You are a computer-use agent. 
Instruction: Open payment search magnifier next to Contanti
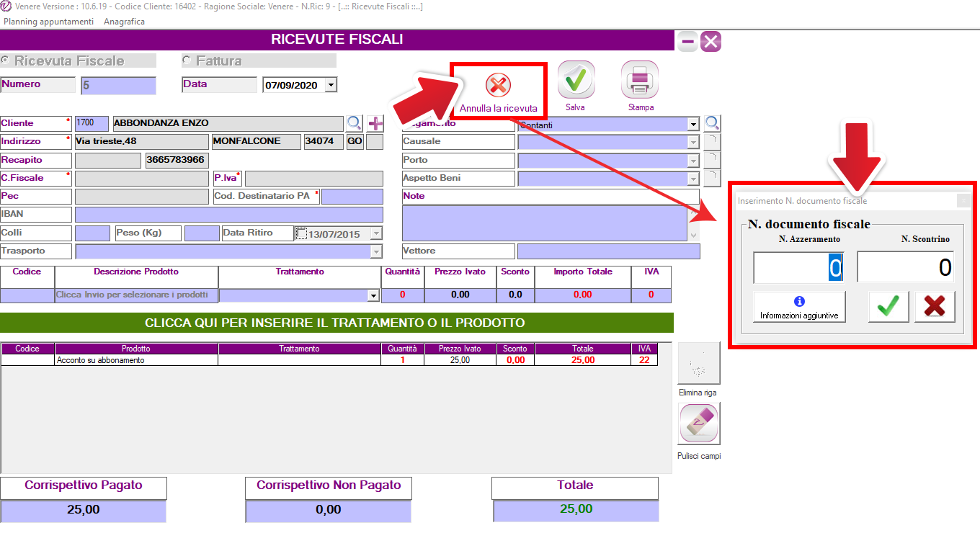point(712,123)
